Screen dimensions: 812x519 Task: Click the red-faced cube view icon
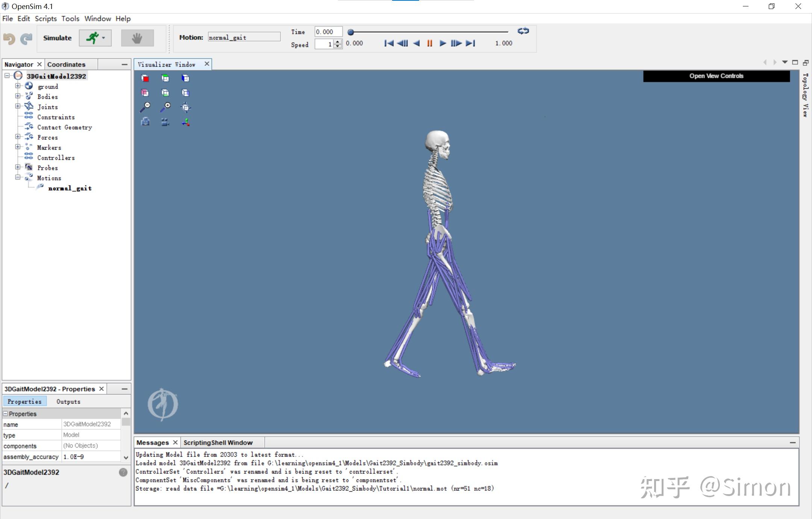point(145,78)
